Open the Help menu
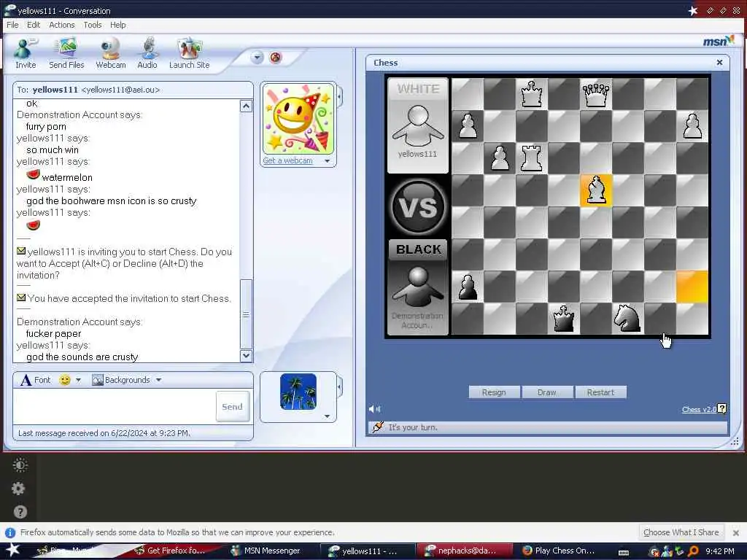This screenshot has height=560, width=747. click(x=117, y=25)
